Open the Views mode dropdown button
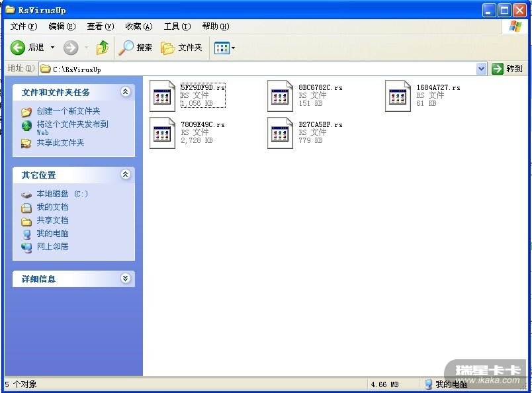Image resolution: width=532 pixels, height=393 pixels. click(224, 48)
